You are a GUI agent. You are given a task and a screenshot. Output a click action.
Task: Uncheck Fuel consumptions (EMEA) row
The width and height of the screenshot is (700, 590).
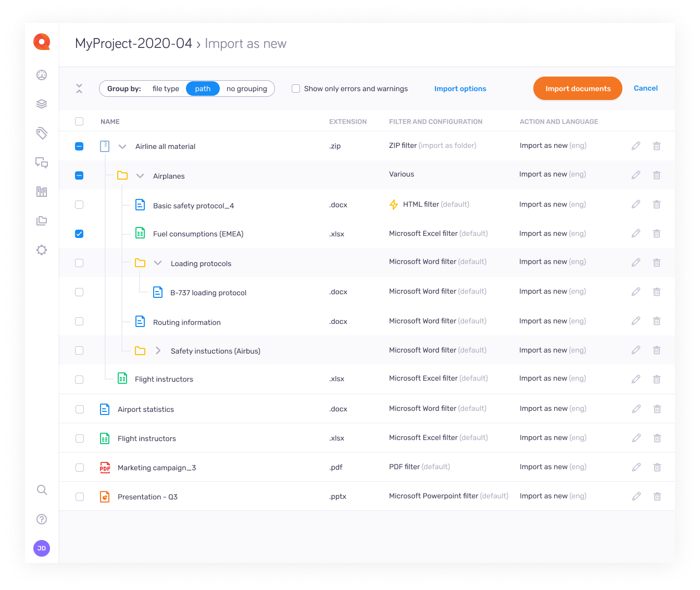coord(79,234)
